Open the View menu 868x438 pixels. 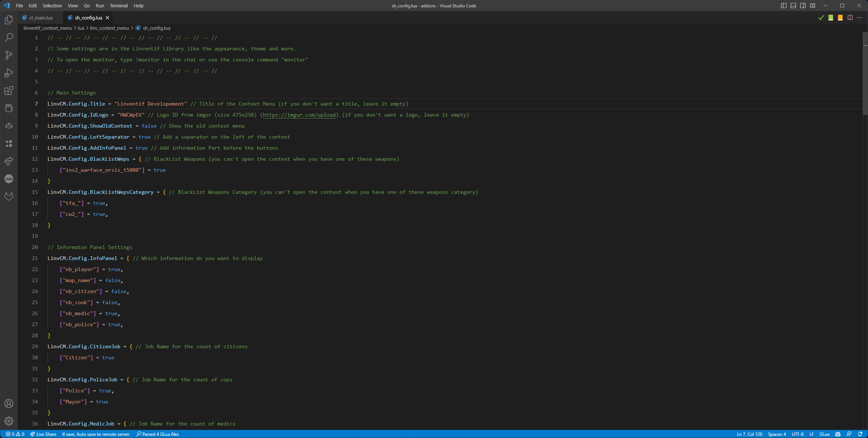(73, 6)
